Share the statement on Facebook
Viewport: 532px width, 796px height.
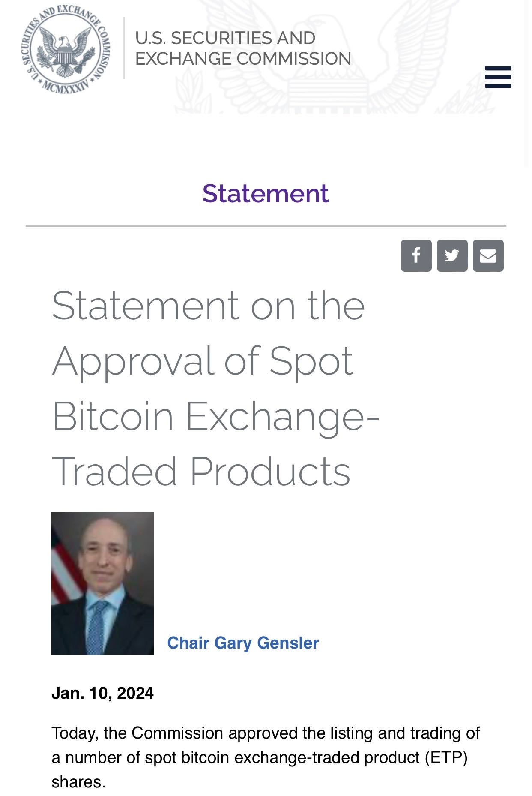pyautogui.click(x=416, y=256)
